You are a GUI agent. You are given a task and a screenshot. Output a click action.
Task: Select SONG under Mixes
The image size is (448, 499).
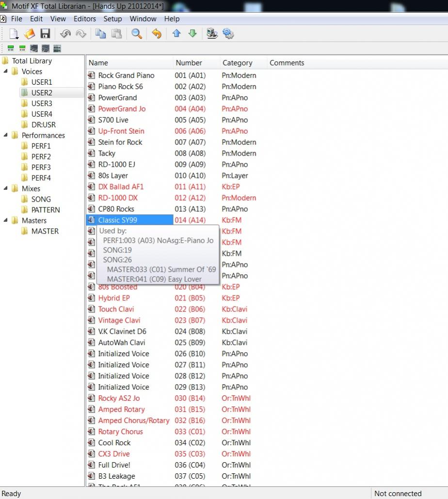pos(41,199)
